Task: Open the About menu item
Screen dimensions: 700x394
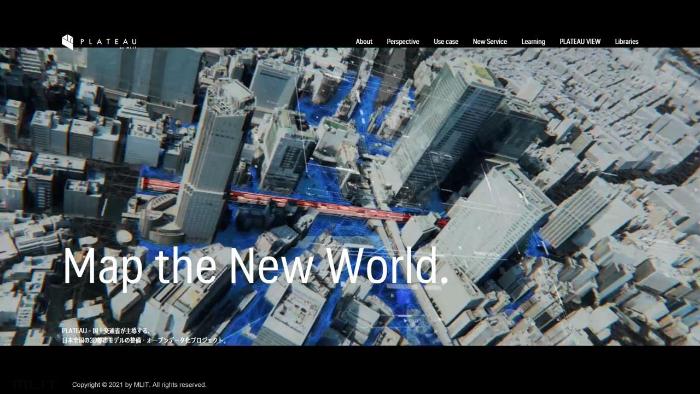Action: coord(364,41)
